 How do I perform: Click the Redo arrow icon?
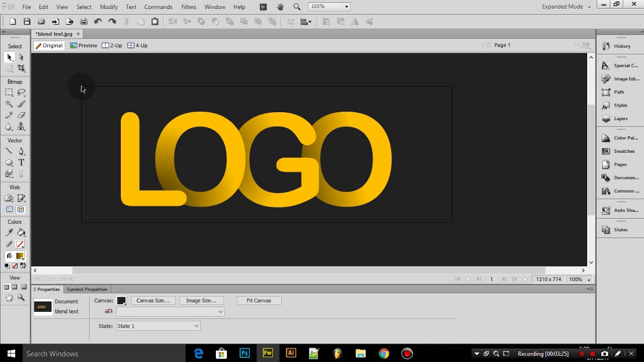(x=112, y=22)
